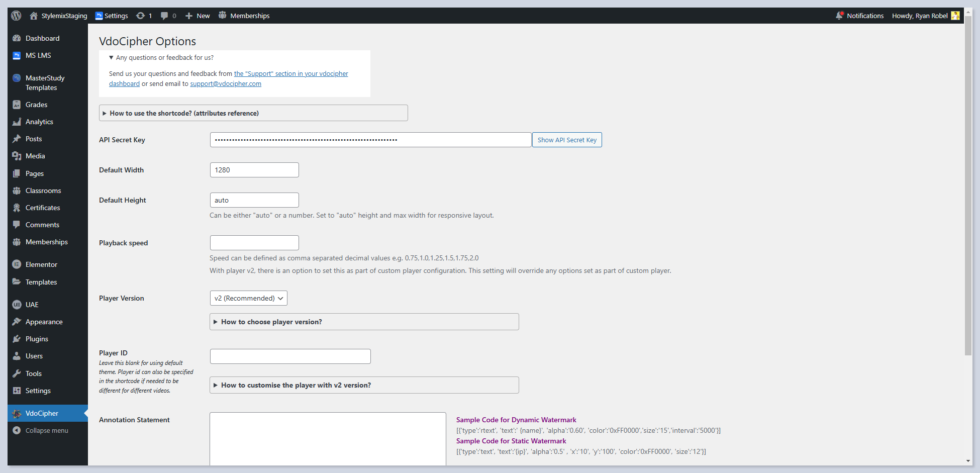The image size is (980, 473).
Task: Click the comments bubble icon in admin bar
Action: pyautogui.click(x=164, y=16)
